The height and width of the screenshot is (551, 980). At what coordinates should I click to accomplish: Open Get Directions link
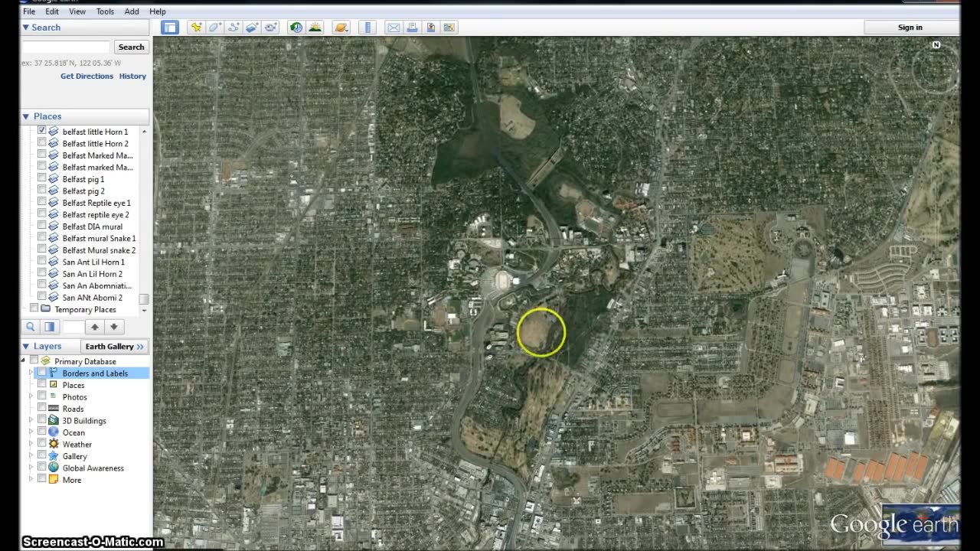pos(87,76)
